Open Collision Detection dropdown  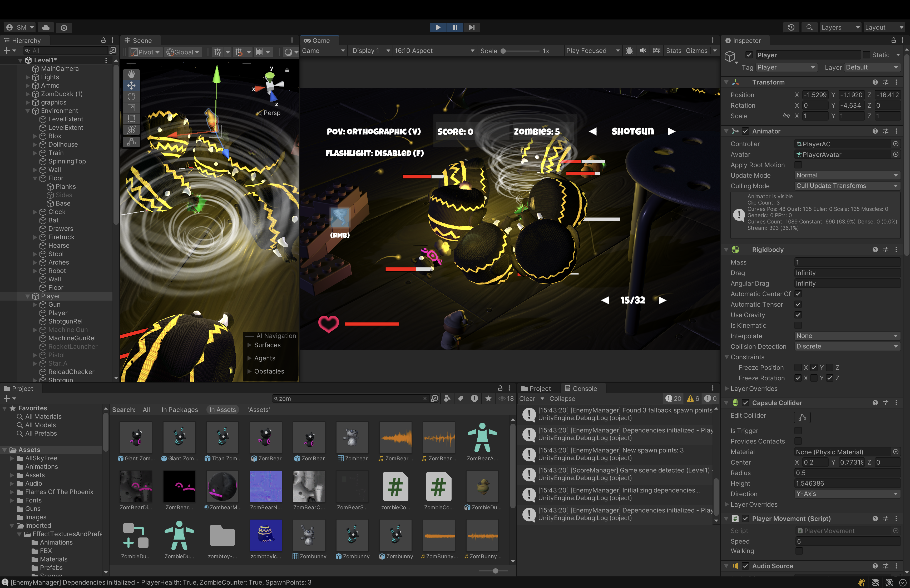pos(847,346)
